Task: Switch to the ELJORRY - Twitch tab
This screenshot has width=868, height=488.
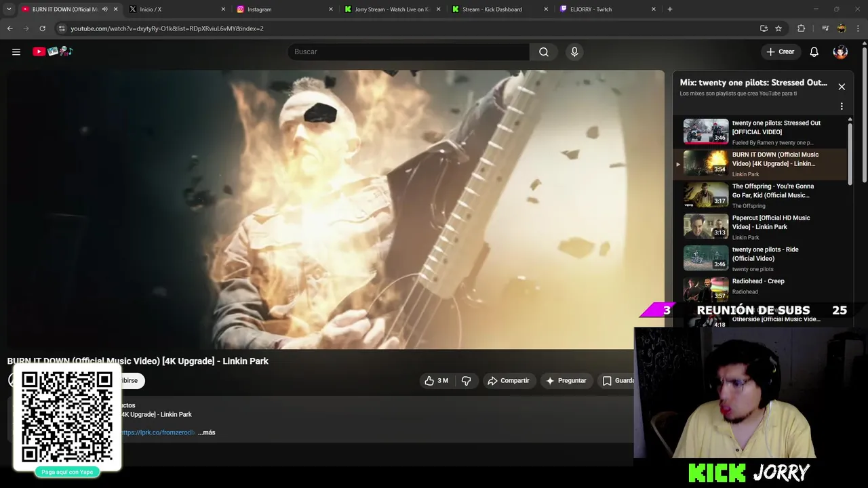Action: coord(607,9)
